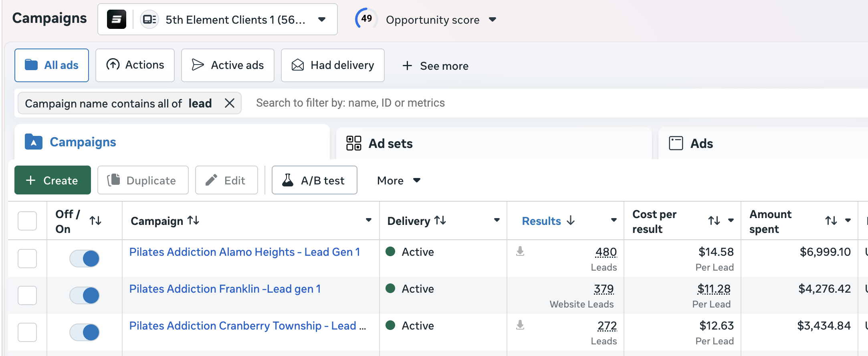868x356 pixels.
Task: Select the Cranberry Township campaign checkbox
Action: coord(27,332)
